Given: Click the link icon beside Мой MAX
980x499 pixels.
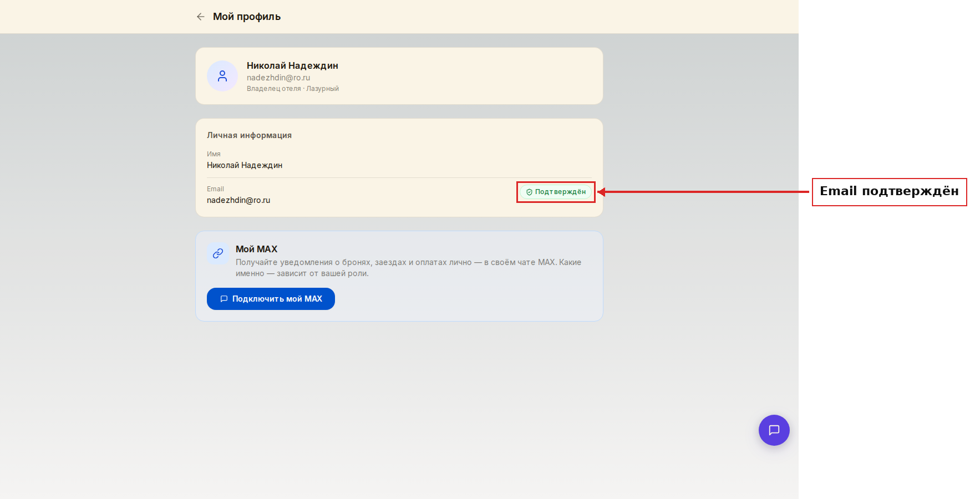Looking at the screenshot, I should point(218,253).
